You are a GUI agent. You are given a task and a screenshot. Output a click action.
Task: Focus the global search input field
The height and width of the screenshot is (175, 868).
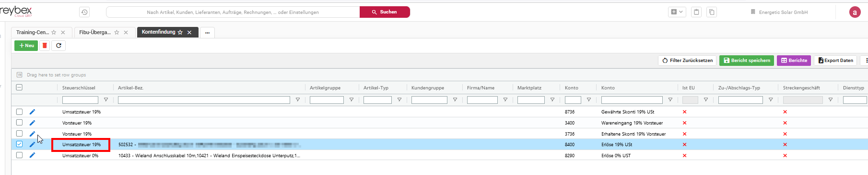pos(233,12)
